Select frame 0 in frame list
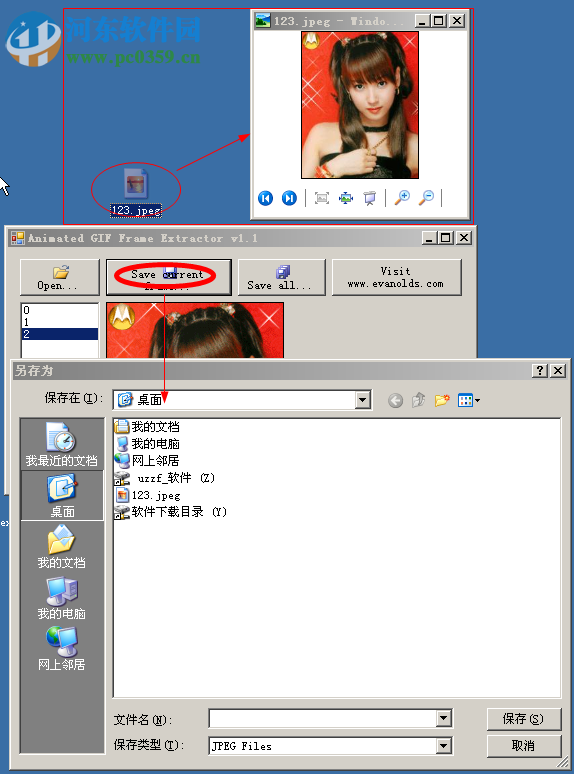Image resolution: width=574 pixels, height=774 pixels. [x=59, y=310]
